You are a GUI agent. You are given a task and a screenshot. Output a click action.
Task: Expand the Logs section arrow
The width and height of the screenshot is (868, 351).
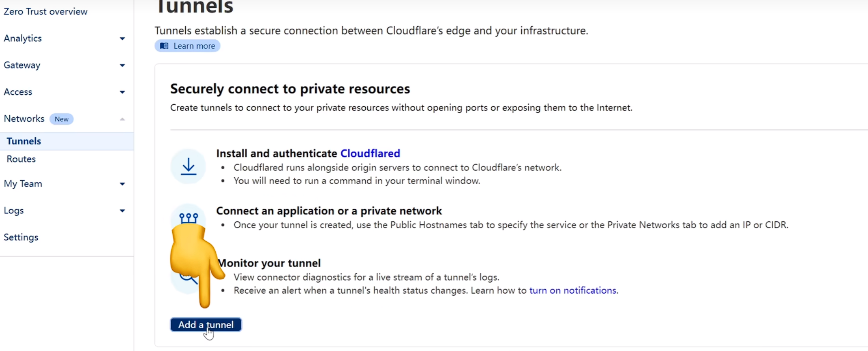point(122,211)
